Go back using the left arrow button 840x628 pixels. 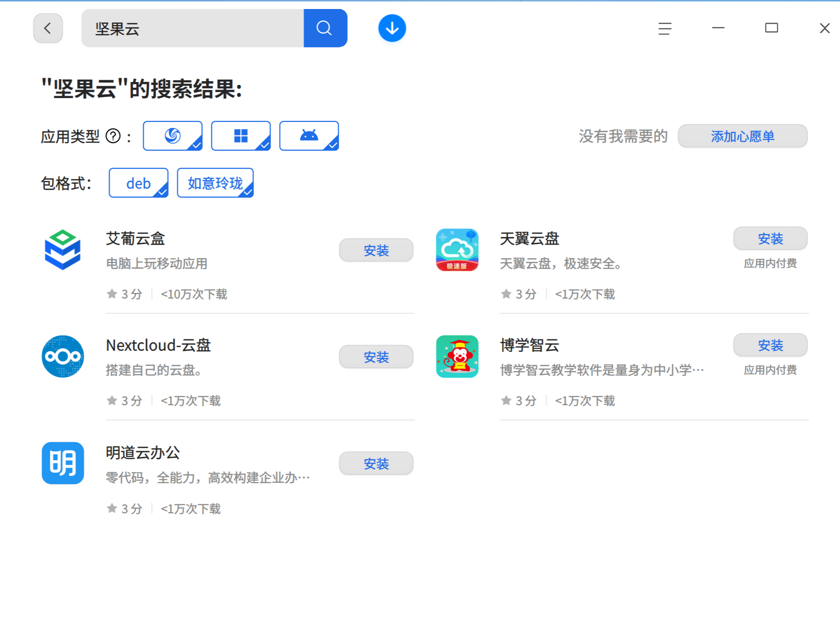pos(48,28)
